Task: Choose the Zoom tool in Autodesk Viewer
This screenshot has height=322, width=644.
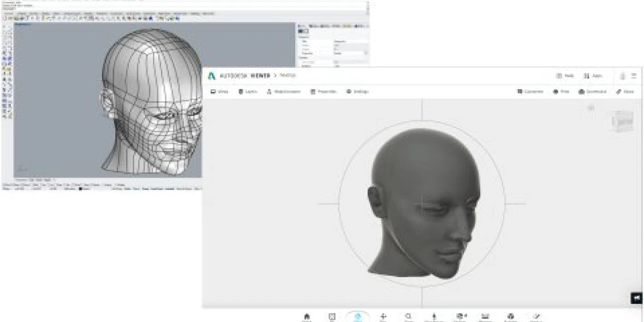Action: coord(408,317)
